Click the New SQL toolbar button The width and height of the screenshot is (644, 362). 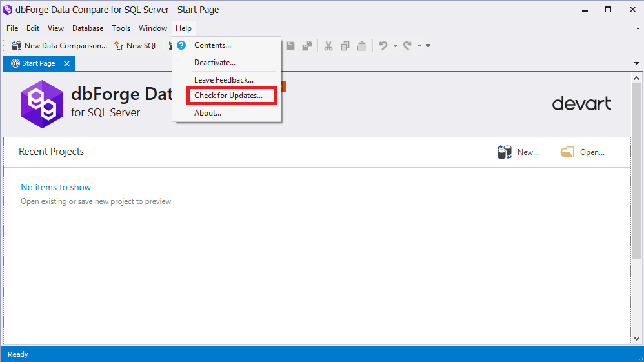(x=136, y=46)
